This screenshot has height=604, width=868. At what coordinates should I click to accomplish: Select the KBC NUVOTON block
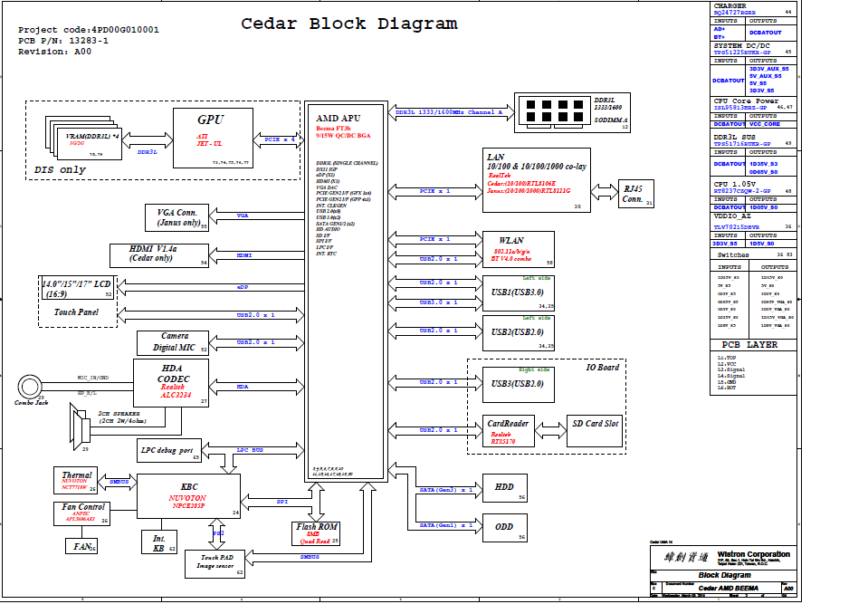(x=188, y=496)
